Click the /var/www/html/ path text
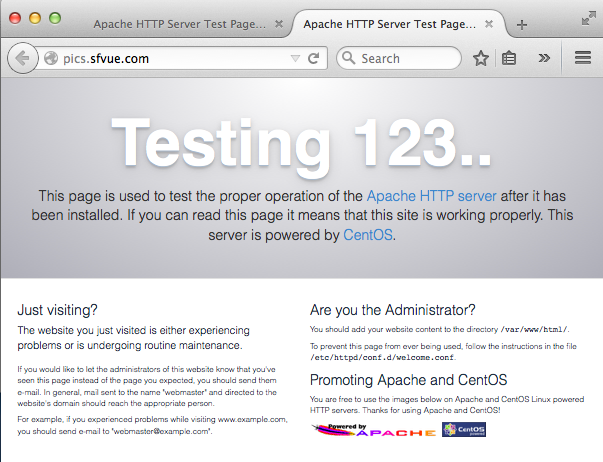The height and width of the screenshot is (462, 603). tap(534, 329)
